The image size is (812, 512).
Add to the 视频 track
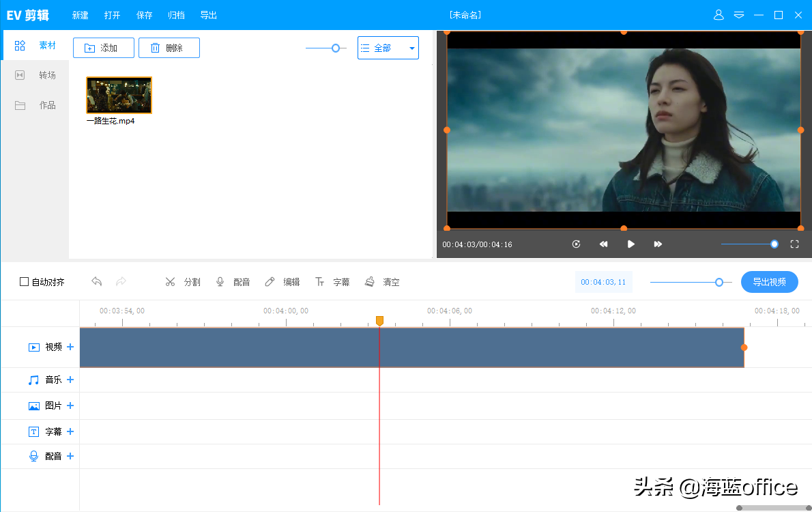click(x=70, y=347)
